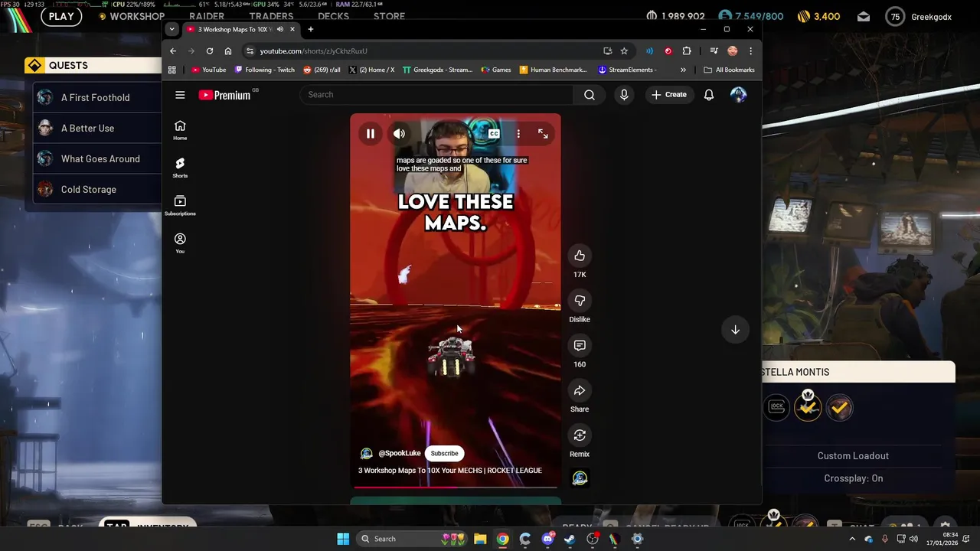The height and width of the screenshot is (551, 980).
Task: Open Shorts in the YouTube sidebar
Action: point(180,168)
